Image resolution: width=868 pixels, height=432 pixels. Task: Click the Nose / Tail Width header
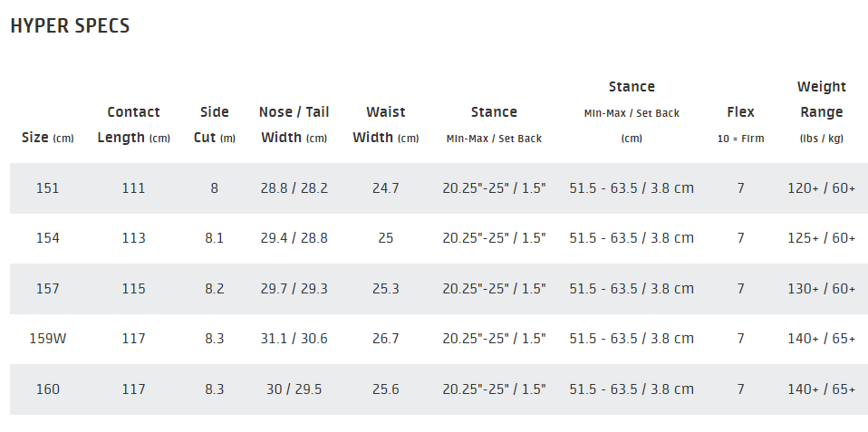[294, 125]
